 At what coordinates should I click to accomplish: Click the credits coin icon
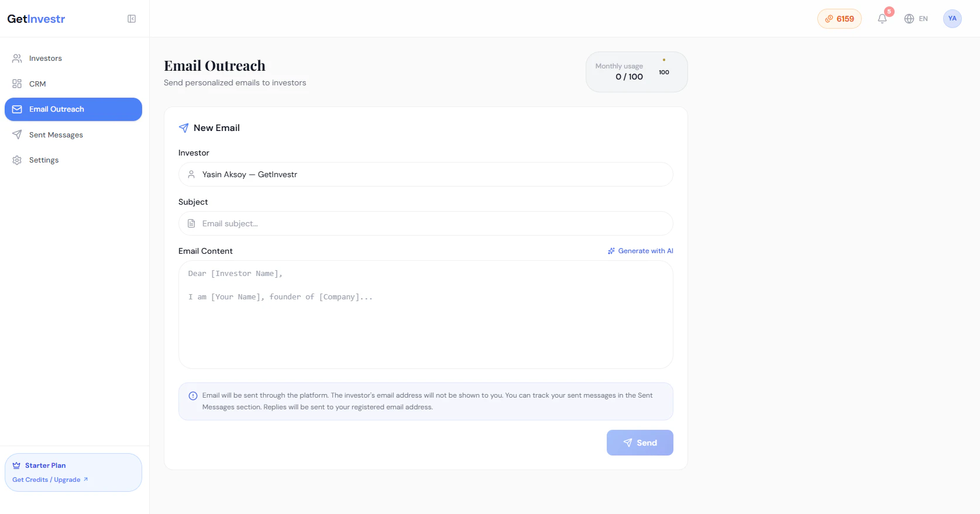tap(829, 19)
